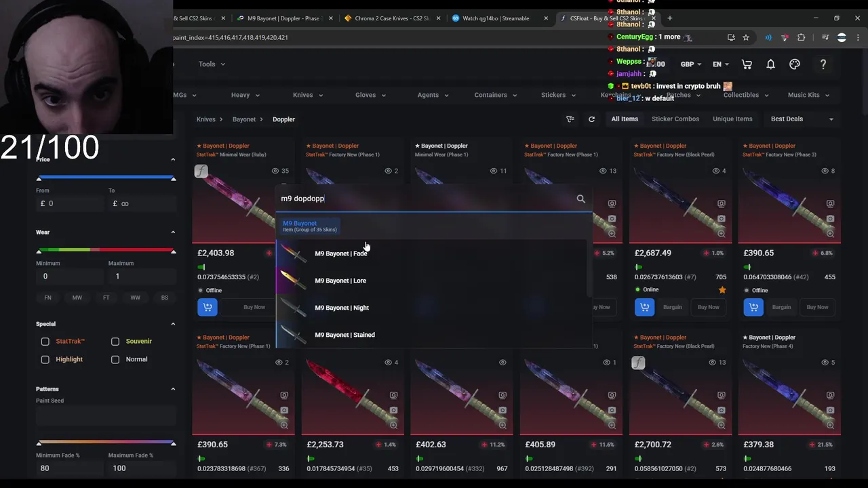Select the MW wear filter

(77, 298)
